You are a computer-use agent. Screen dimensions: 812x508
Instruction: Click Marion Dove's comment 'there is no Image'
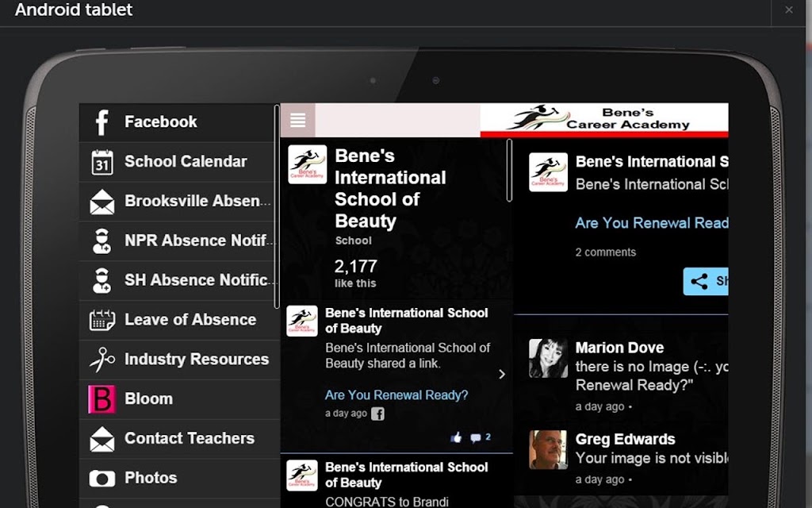tap(652, 375)
